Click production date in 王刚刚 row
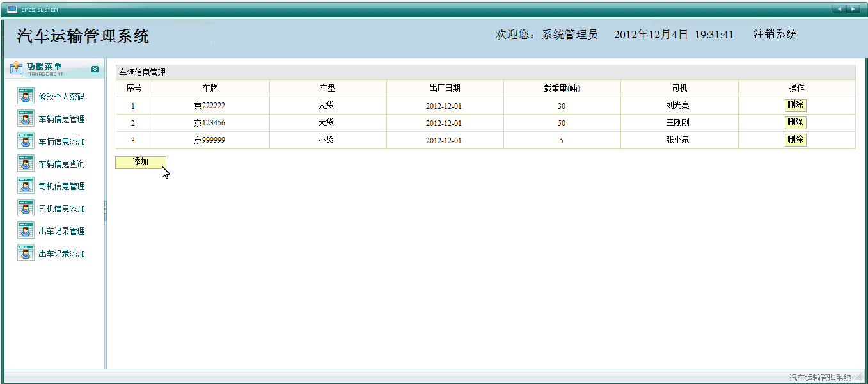868x384 pixels. (444, 124)
